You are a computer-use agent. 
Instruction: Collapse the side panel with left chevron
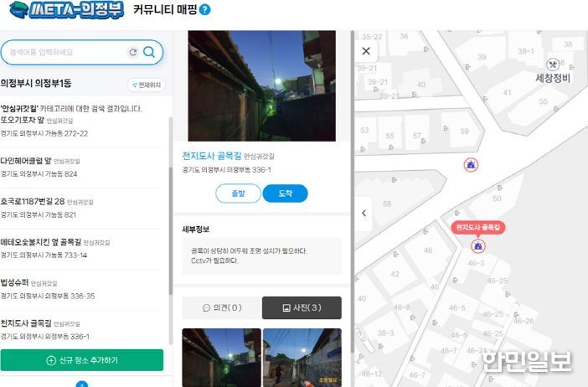point(364,214)
